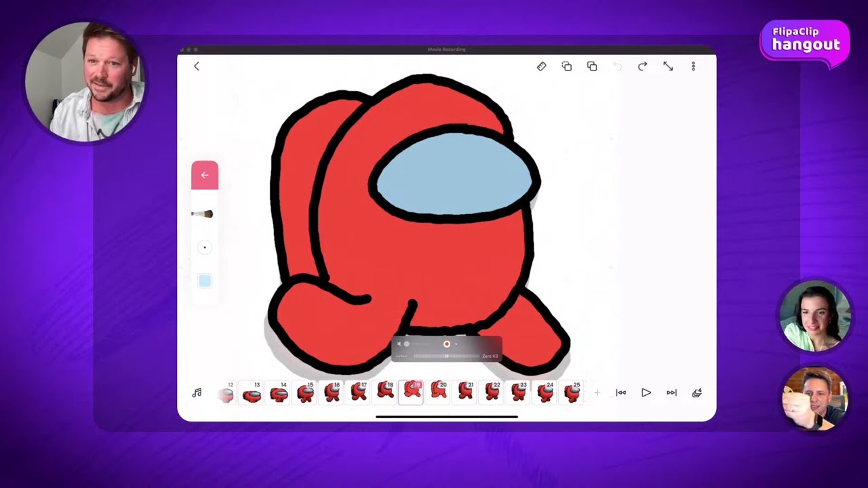Click the paste frame overlapping squares icon
Screen dimensions: 868x488
point(592,66)
